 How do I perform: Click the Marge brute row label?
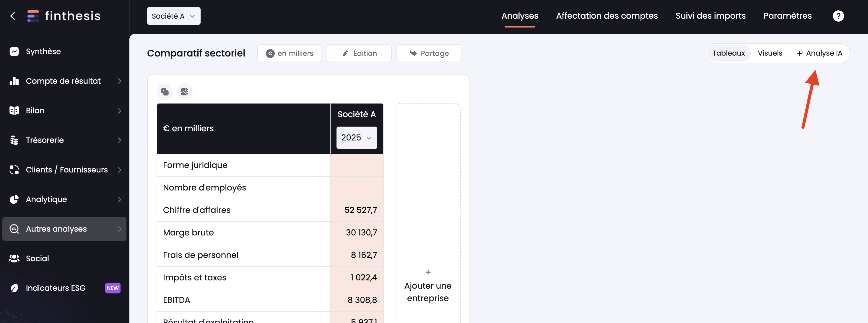click(188, 232)
